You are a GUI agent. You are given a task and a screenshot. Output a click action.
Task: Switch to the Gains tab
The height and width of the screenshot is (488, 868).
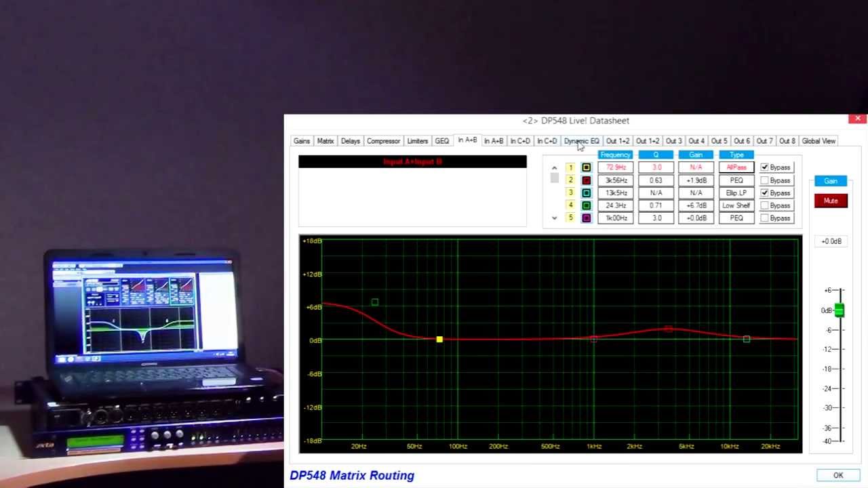[302, 141]
